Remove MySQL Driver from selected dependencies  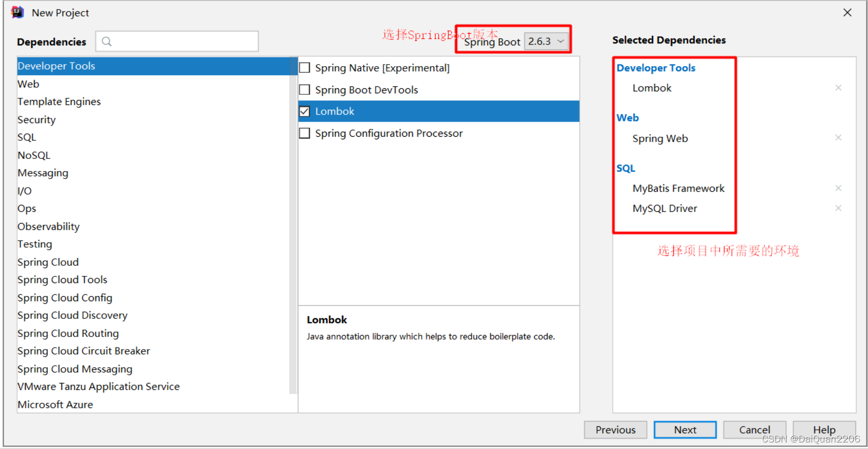tap(838, 208)
